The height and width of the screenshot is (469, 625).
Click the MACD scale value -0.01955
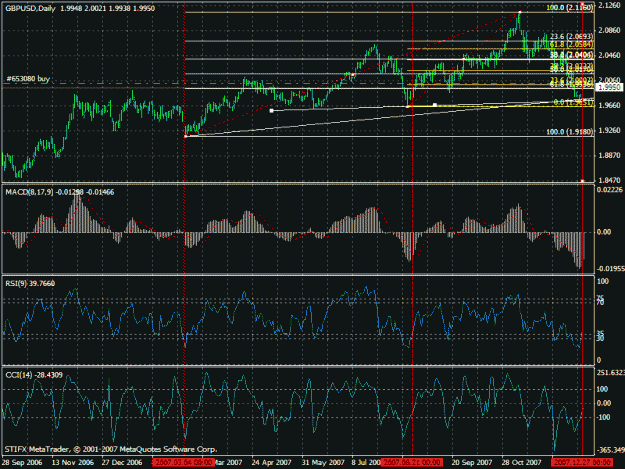(610, 269)
